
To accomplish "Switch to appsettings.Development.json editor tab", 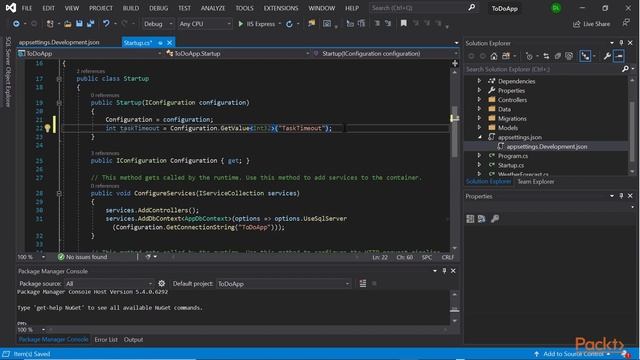I will 59,42.
